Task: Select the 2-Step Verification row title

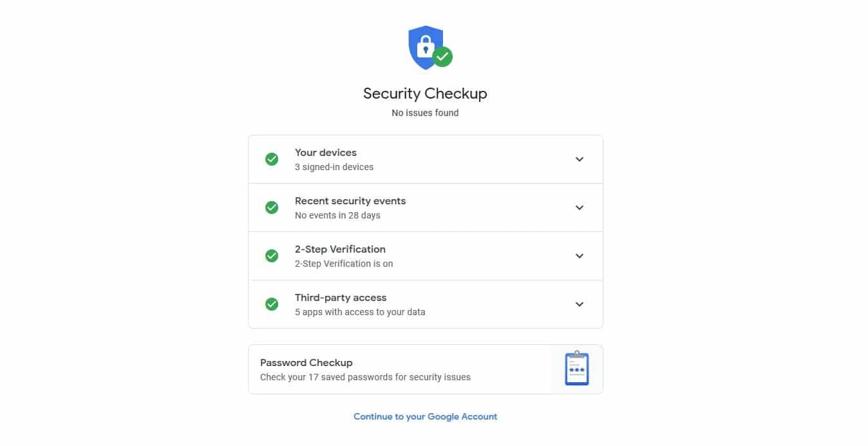Action: click(340, 249)
